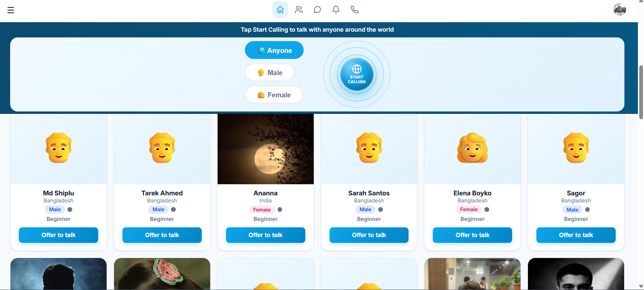Click the status dot on Sarah Santos's card
This screenshot has height=290, width=644.
click(381, 210)
